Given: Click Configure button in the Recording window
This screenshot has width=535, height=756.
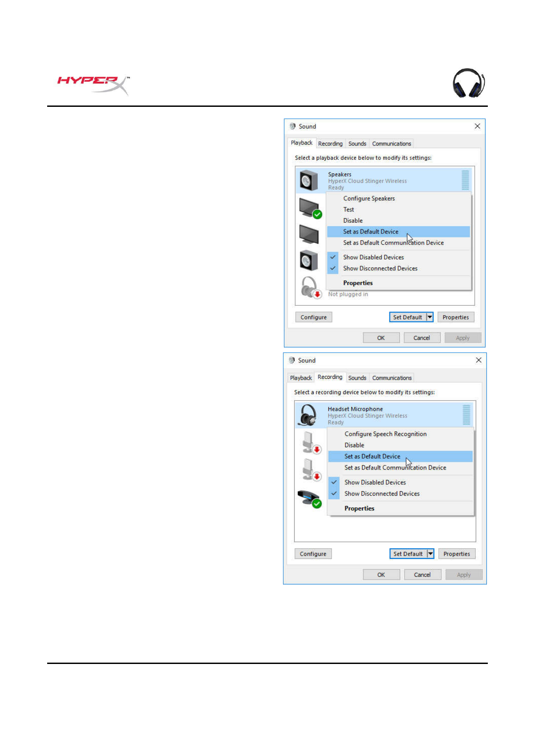Looking at the screenshot, I should 313,554.
